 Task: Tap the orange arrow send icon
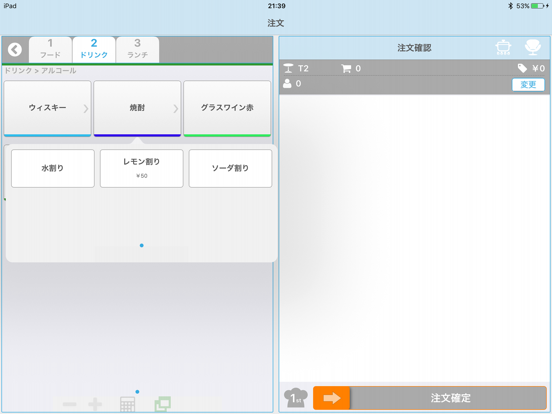click(x=332, y=398)
